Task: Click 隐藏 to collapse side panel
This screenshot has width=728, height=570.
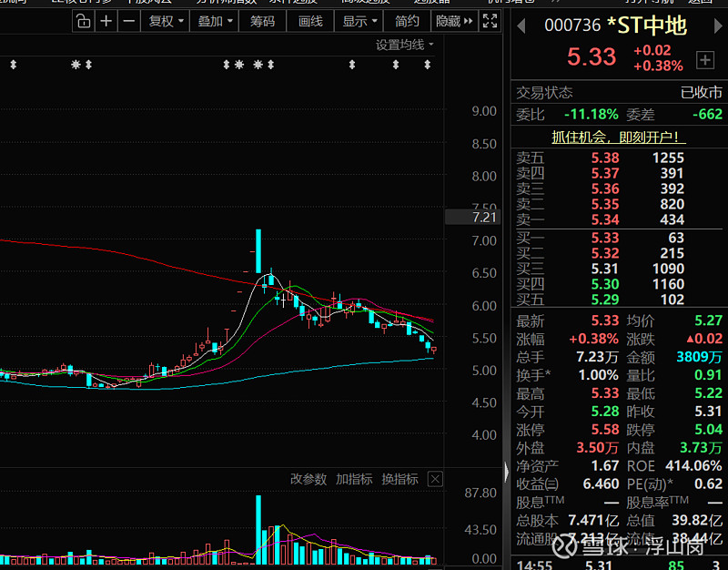Action: [x=454, y=21]
